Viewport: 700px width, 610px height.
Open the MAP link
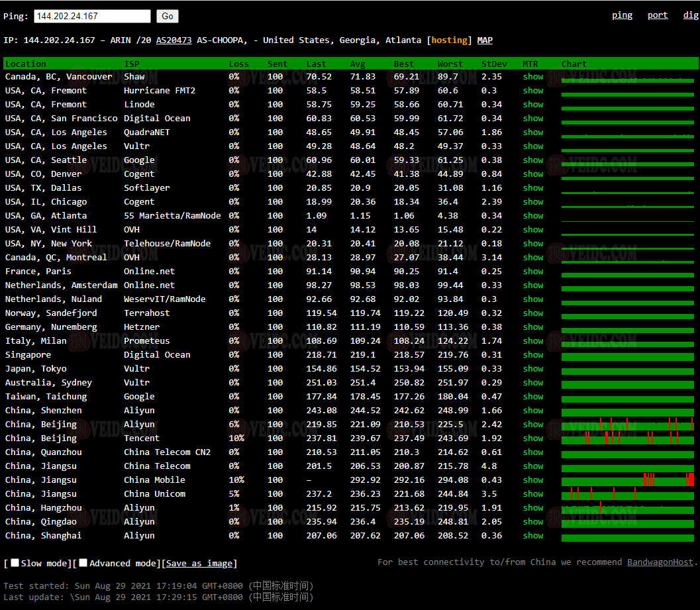click(485, 40)
